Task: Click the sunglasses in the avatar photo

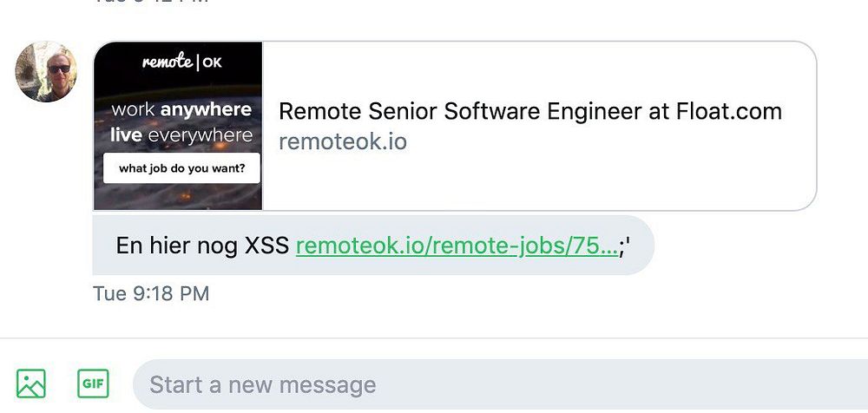Action: coord(58,69)
